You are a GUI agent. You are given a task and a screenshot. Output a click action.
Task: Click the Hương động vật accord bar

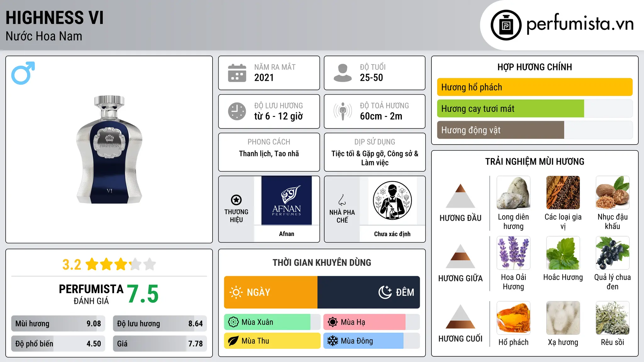click(535, 130)
